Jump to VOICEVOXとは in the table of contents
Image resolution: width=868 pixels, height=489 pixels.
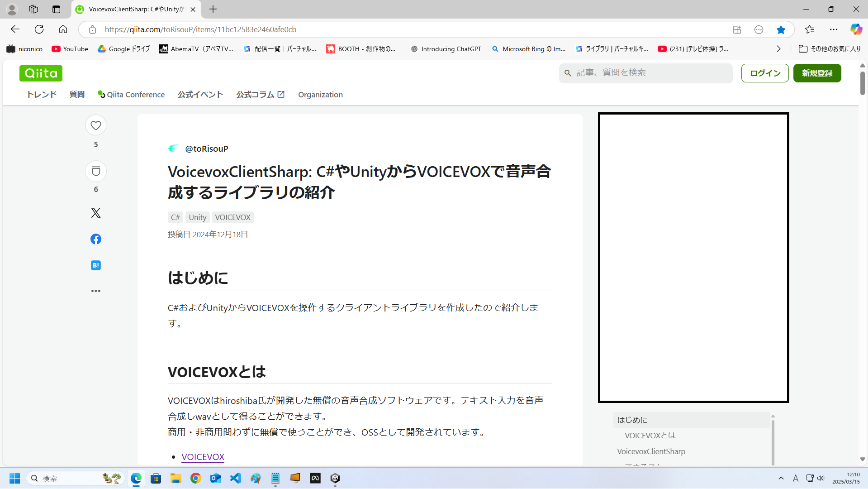click(650, 436)
